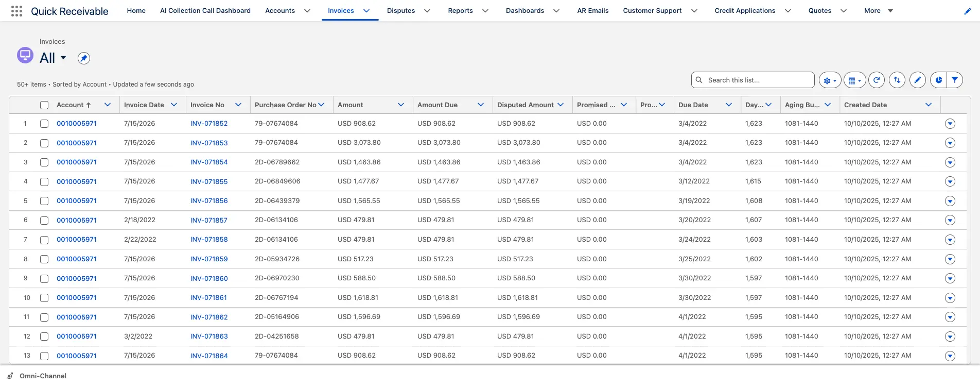Open invoice link INV-071864
This screenshot has width=980, height=386.
209,356
